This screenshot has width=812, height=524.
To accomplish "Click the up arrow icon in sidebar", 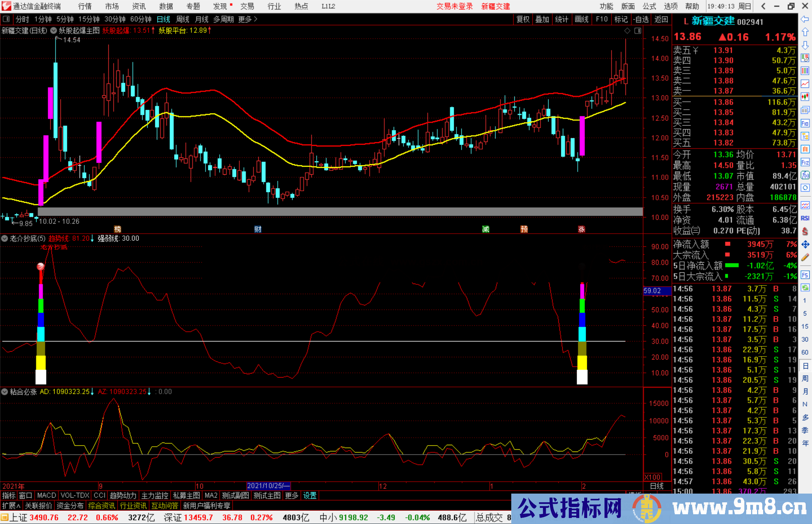I will tap(805, 32).
